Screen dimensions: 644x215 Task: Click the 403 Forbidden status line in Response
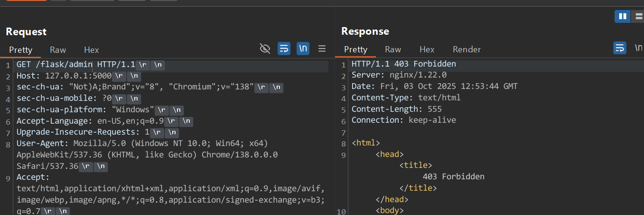tap(403, 64)
